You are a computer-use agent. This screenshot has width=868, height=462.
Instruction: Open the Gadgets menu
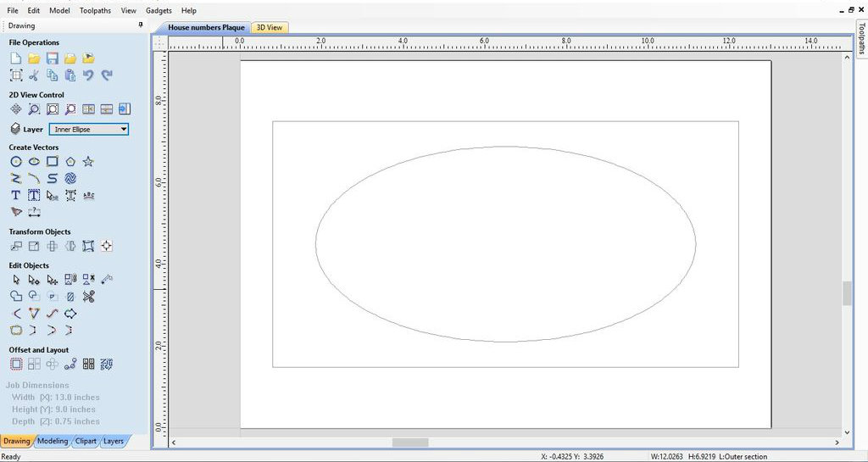point(159,10)
